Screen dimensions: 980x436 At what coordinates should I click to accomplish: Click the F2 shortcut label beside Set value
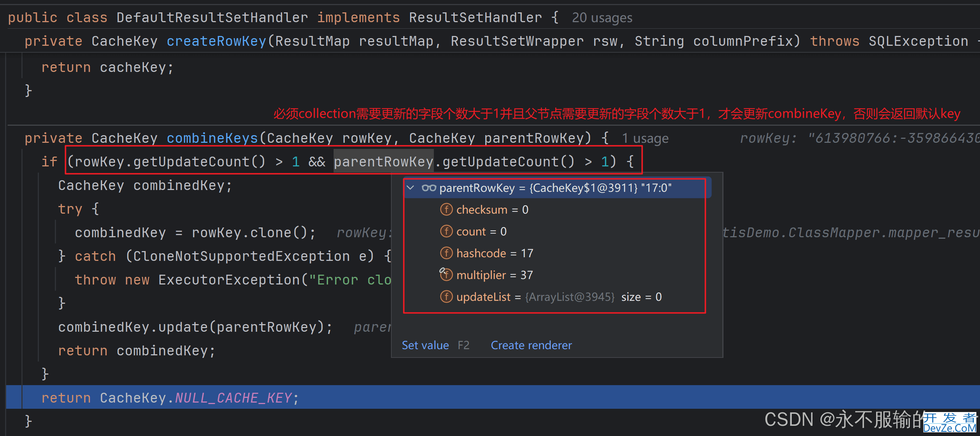coord(463,345)
